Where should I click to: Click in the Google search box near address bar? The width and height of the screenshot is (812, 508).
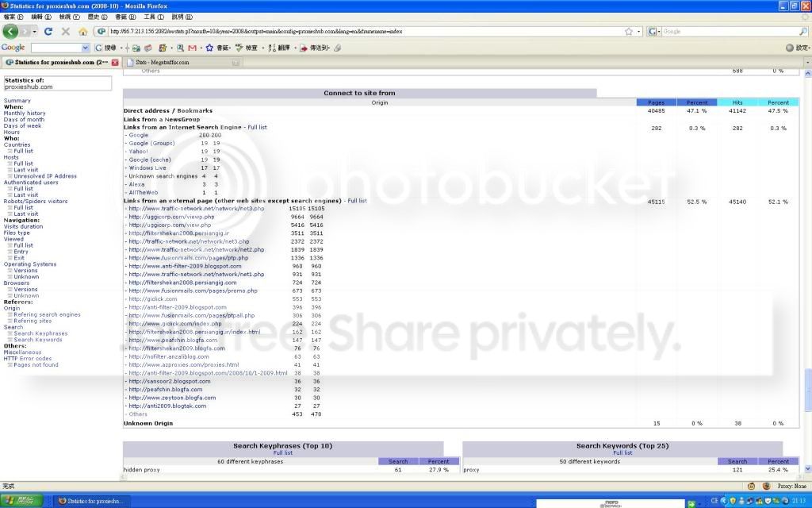tap(730, 32)
